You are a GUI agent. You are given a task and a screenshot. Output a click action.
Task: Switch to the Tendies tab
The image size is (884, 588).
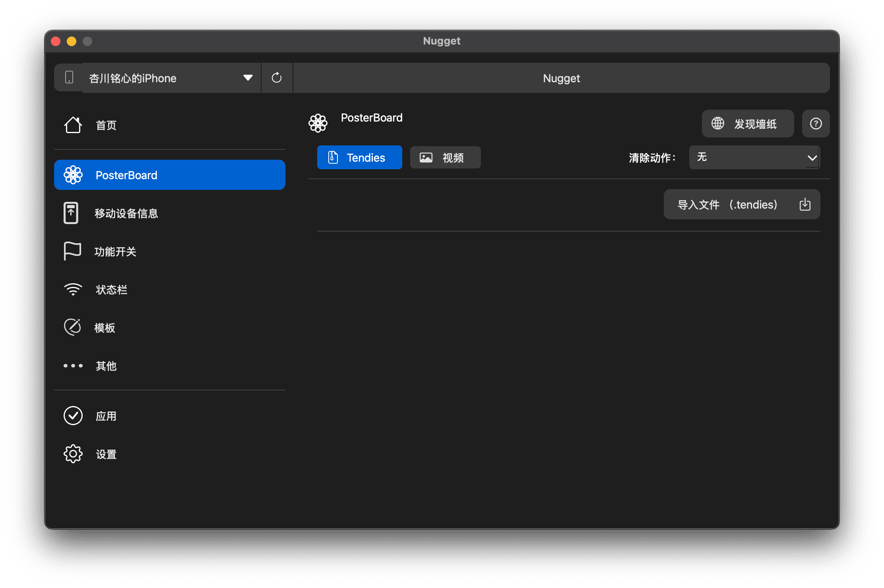(x=359, y=157)
